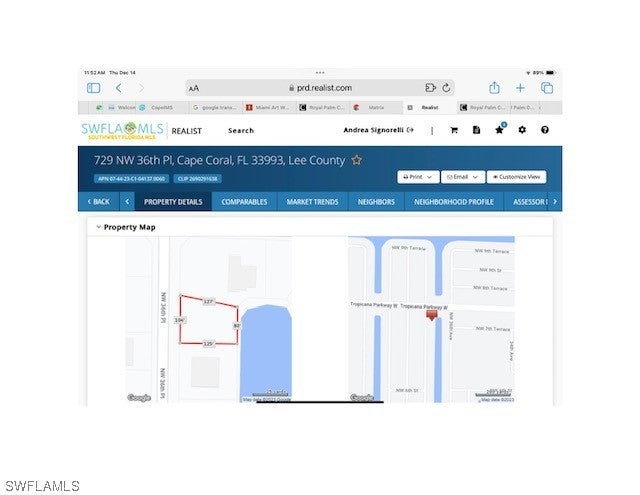This screenshot has height=495, width=640.
Task: Open saved favorites star icon
Action: tap(500, 130)
